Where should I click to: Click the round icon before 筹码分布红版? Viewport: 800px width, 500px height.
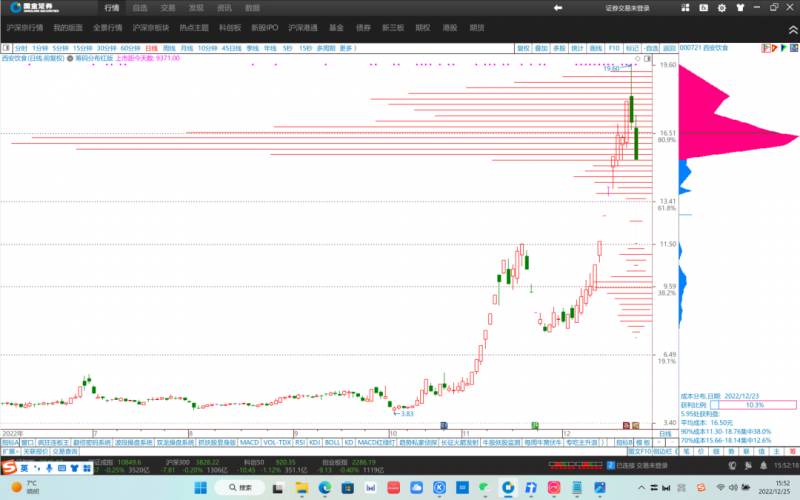70,59
